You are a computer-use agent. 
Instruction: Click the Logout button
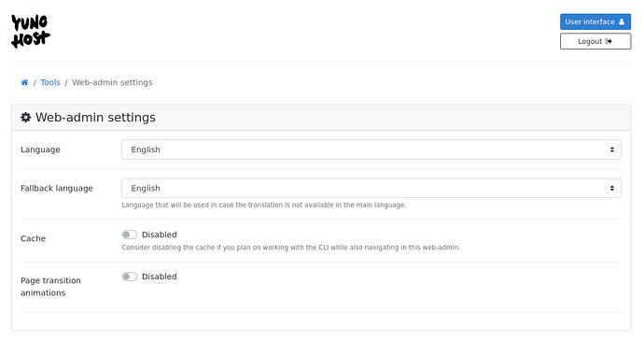[595, 41]
